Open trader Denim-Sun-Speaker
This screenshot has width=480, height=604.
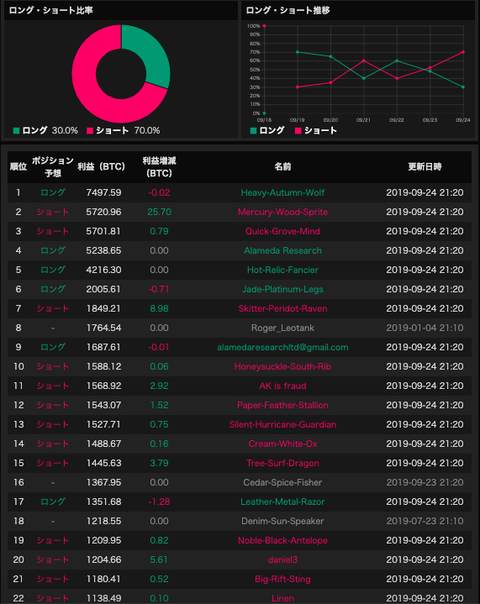[x=282, y=521]
